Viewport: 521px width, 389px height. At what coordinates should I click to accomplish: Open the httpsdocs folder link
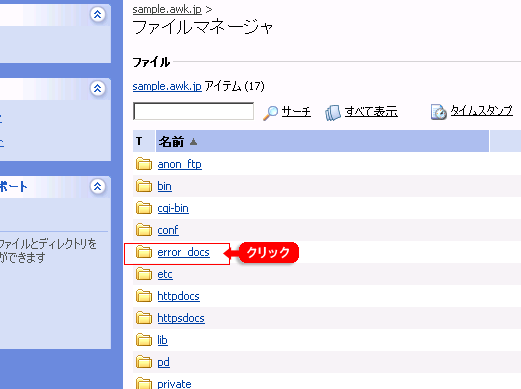(x=181, y=318)
